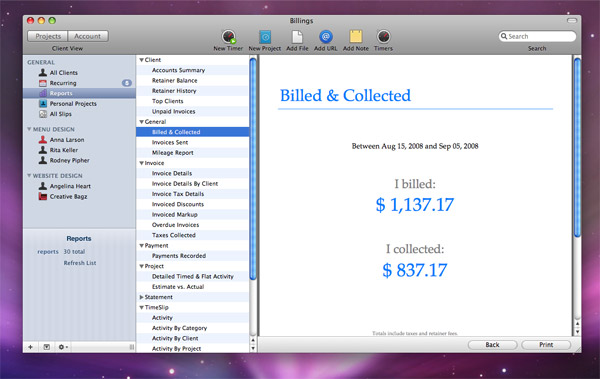Expand the Statement report group
This screenshot has height=379, width=600.
(x=141, y=297)
